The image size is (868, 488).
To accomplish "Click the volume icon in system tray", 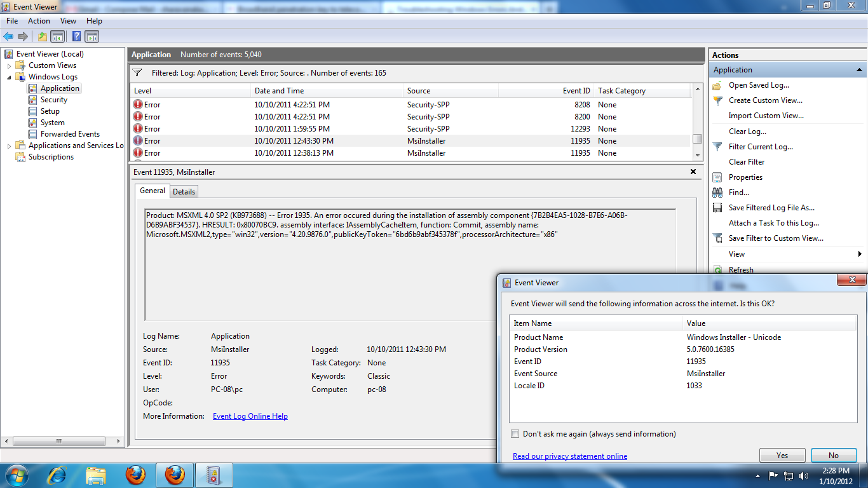I will tap(804, 475).
